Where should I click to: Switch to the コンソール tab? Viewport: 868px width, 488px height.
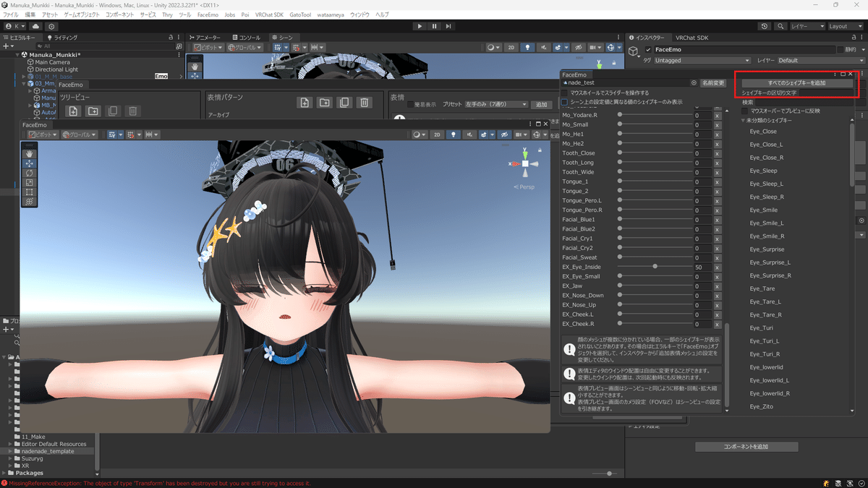coord(247,38)
